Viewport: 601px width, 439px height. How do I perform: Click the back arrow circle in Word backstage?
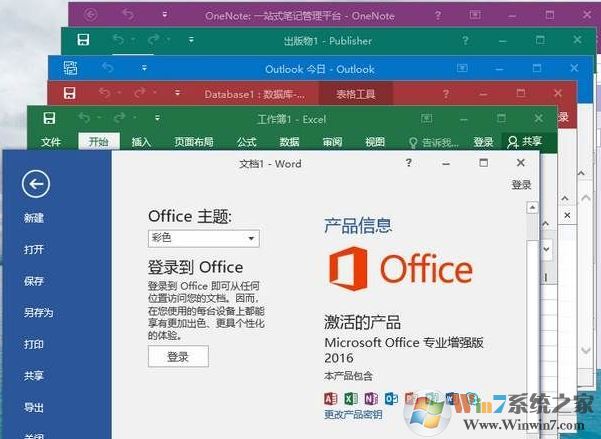tap(36, 184)
